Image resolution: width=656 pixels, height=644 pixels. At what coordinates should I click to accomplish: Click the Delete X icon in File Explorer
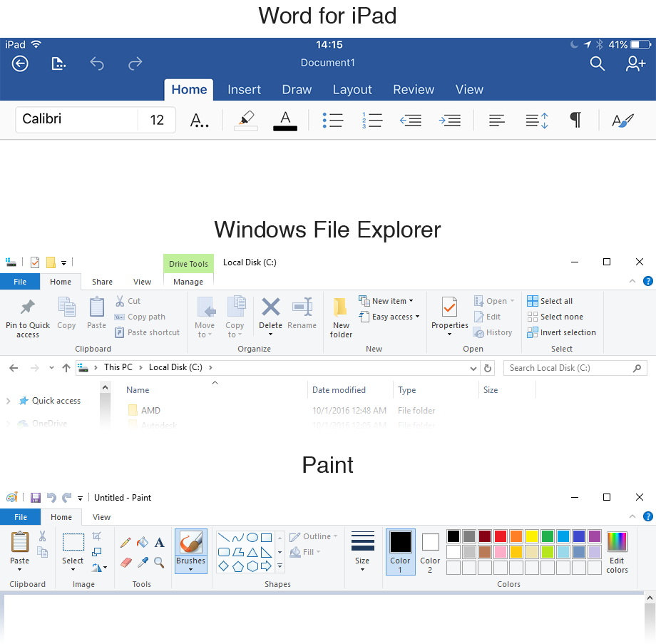click(x=271, y=307)
